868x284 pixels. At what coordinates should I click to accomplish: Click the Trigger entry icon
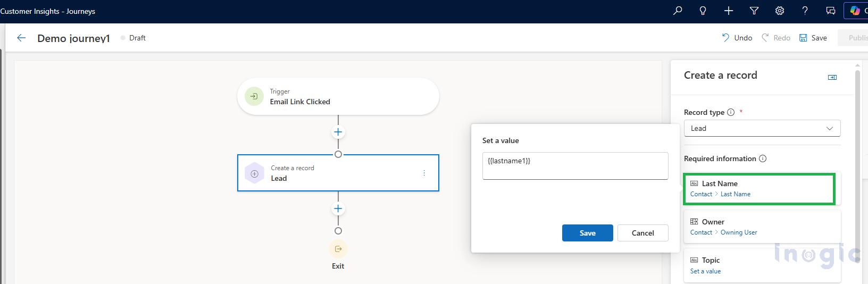254,96
